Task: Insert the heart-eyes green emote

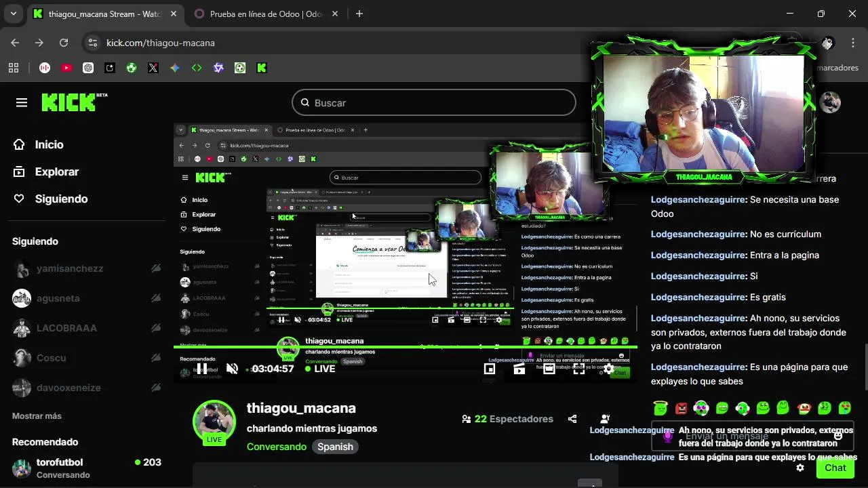Action: point(845,408)
